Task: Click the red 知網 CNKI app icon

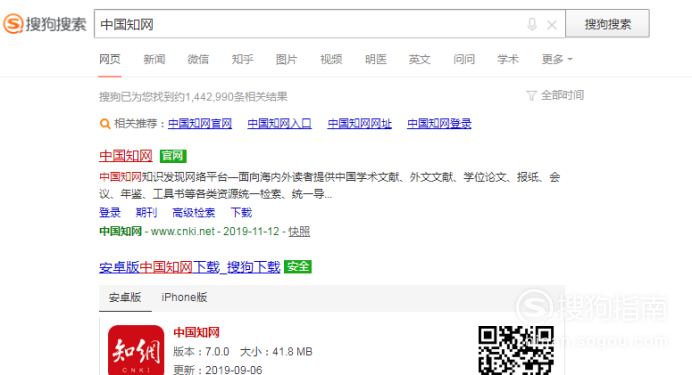Action: 136,350
